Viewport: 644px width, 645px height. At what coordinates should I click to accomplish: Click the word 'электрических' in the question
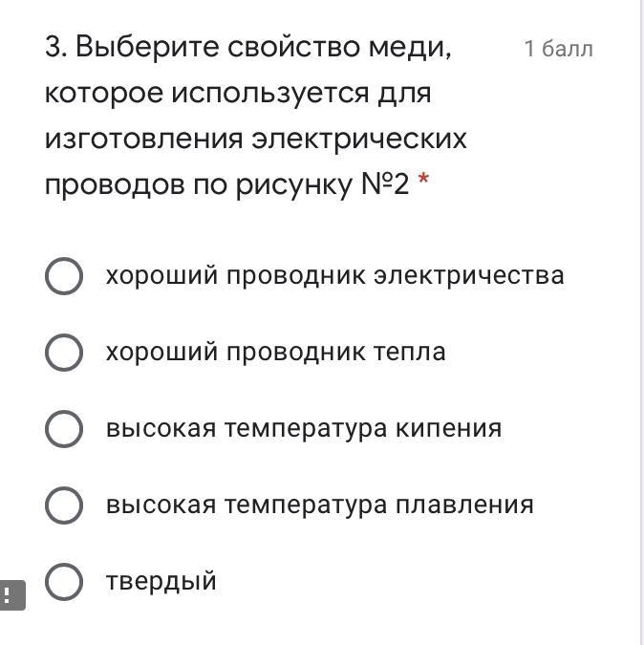[359, 140]
